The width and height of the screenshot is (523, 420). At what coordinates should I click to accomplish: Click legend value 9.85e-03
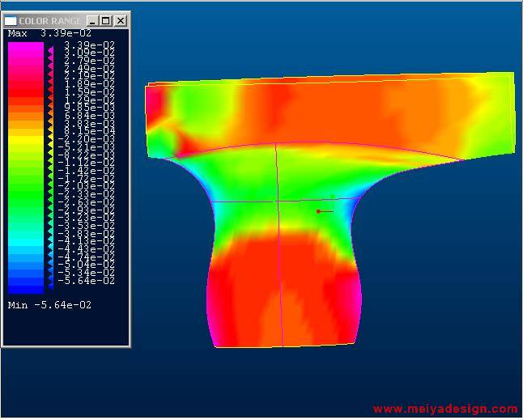pyautogui.click(x=89, y=108)
